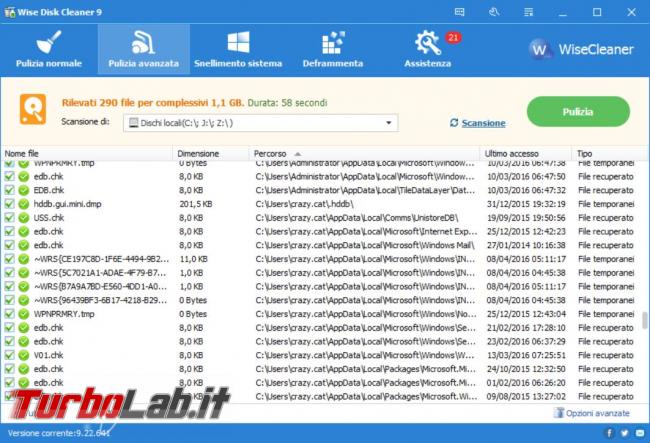The width and height of the screenshot is (650, 443).
Task: Uncheck the USS.chk checkbox
Action: point(9,218)
